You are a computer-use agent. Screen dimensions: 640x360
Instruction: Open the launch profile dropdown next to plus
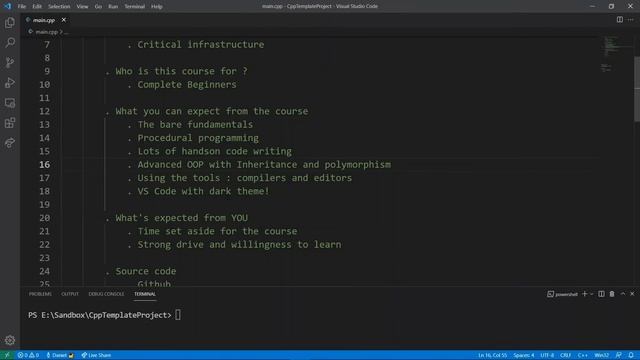pos(592,294)
